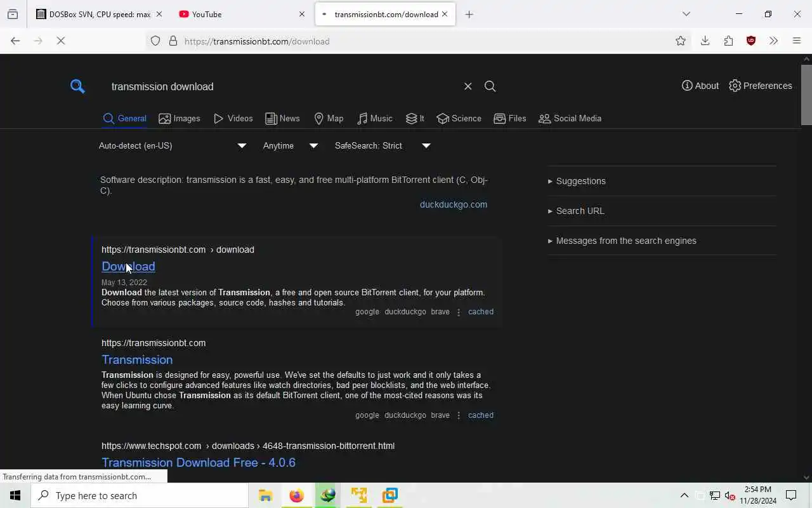Click the taskbar search box

click(x=140, y=495)
